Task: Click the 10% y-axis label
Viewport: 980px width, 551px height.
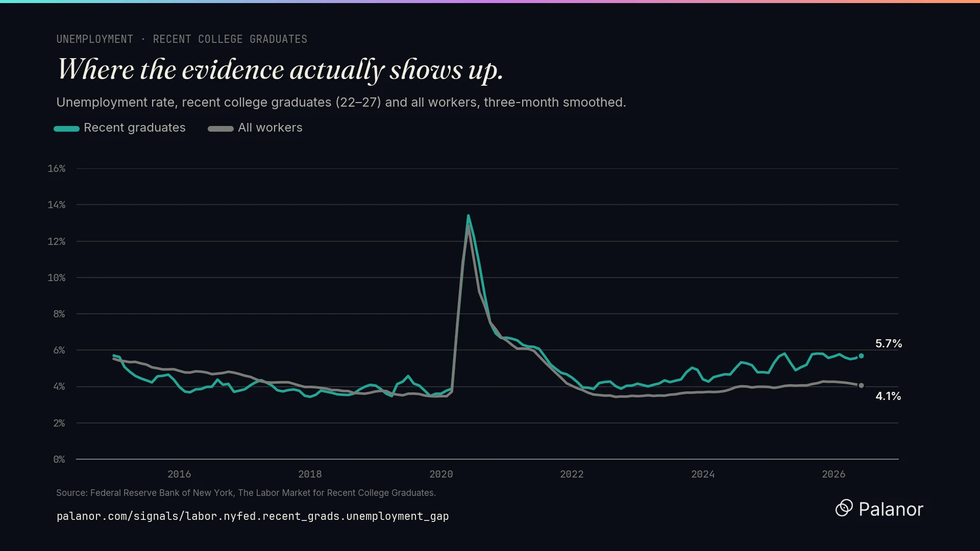Action: (57, 278)
